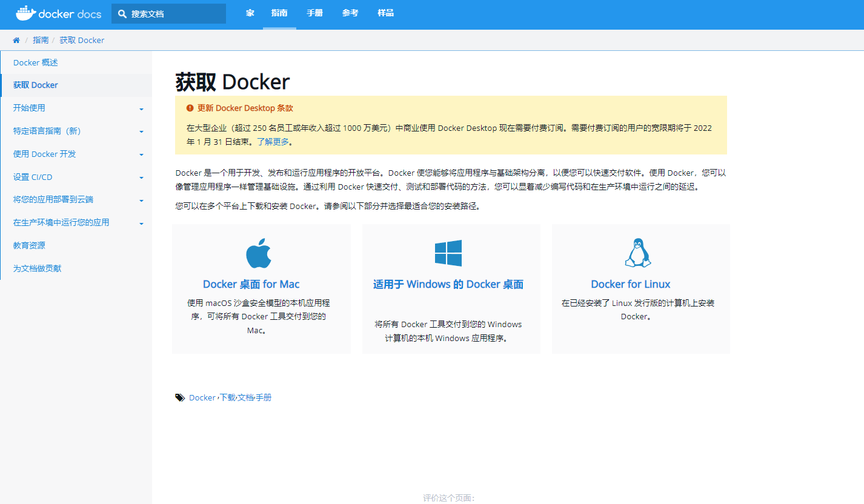Open the 样品 nav tab
Viewport: 864px width, 504px height.
point(385,13)
